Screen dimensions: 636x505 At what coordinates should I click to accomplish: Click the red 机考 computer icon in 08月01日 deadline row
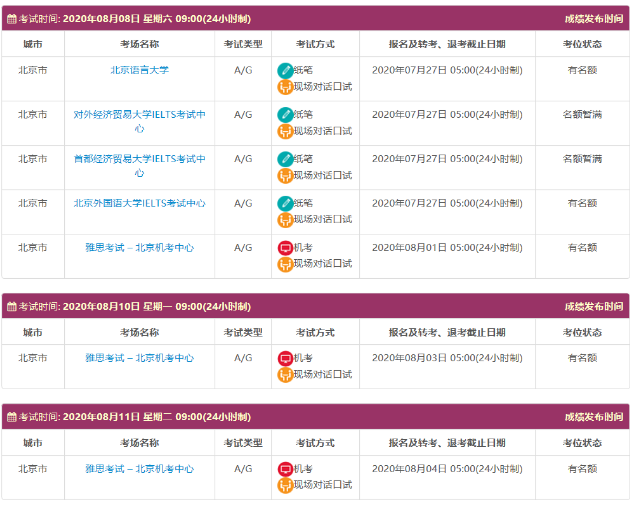tap(285, 248)
